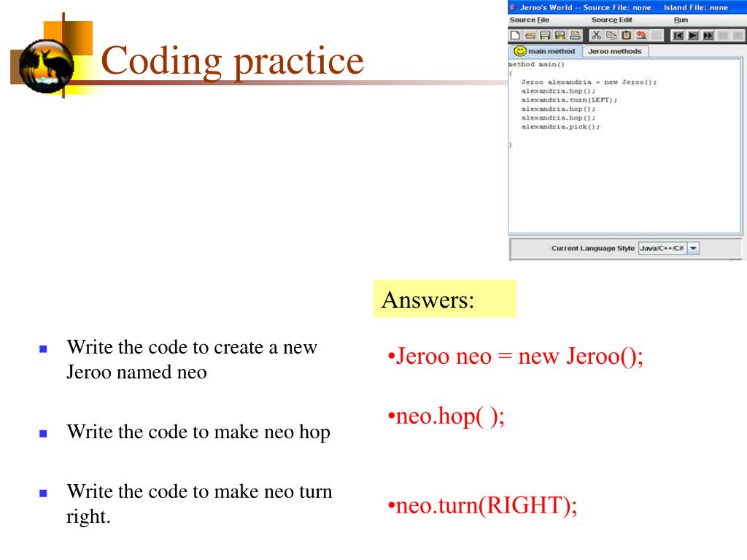Click the 'alexandria.pick();' code line
Screen dimensions: 747x560
click(560, 127)
